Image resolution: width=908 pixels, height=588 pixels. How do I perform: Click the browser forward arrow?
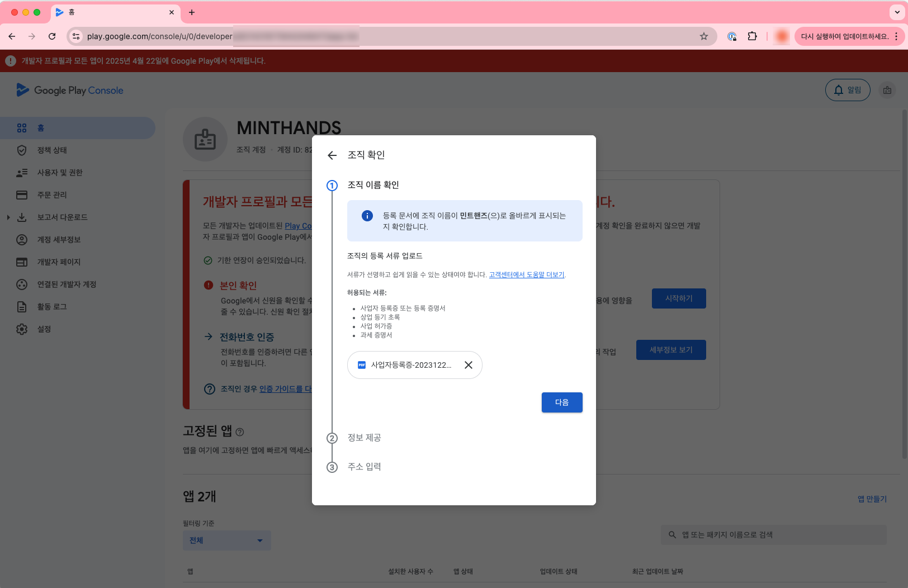[x=32, y=36]
